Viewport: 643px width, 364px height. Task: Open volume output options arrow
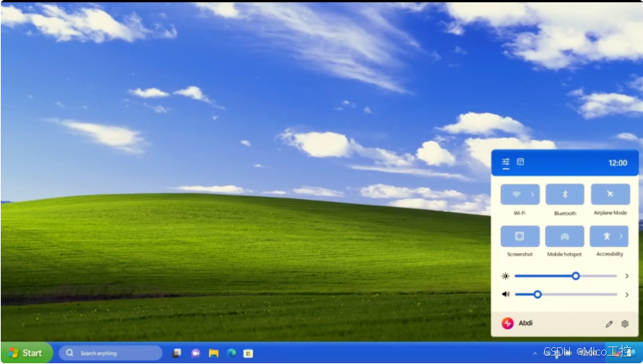point(626,294)
